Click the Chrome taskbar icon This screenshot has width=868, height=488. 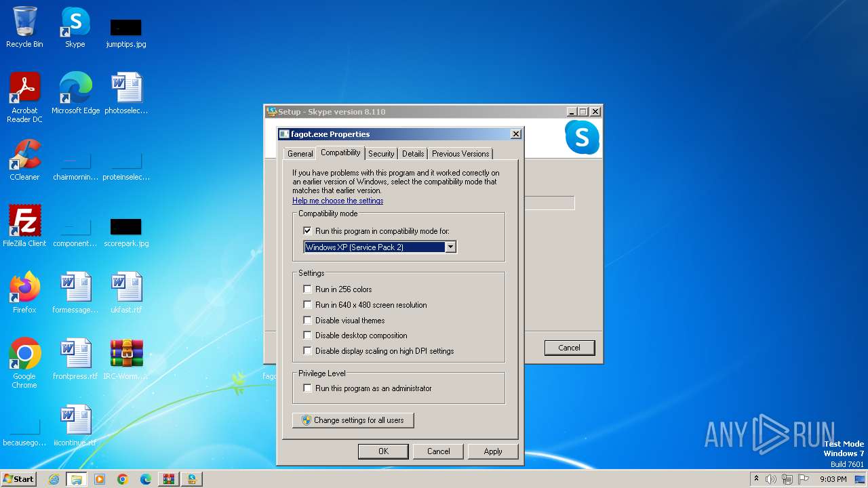(x=123, y=479)
